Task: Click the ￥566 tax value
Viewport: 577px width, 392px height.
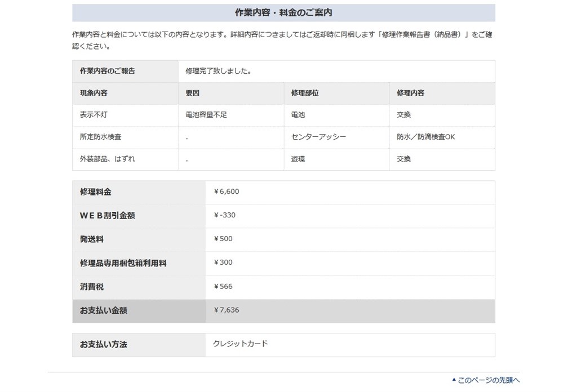Action: tap(223, 287)
